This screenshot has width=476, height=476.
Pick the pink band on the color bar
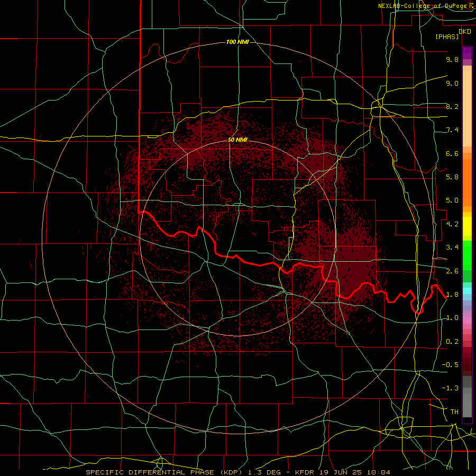(x=467, y=321)
